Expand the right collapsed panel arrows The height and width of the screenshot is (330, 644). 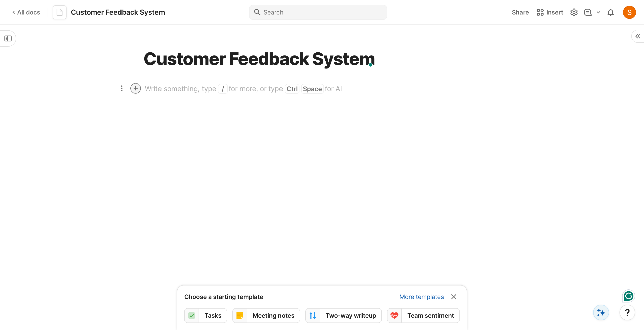638,36
